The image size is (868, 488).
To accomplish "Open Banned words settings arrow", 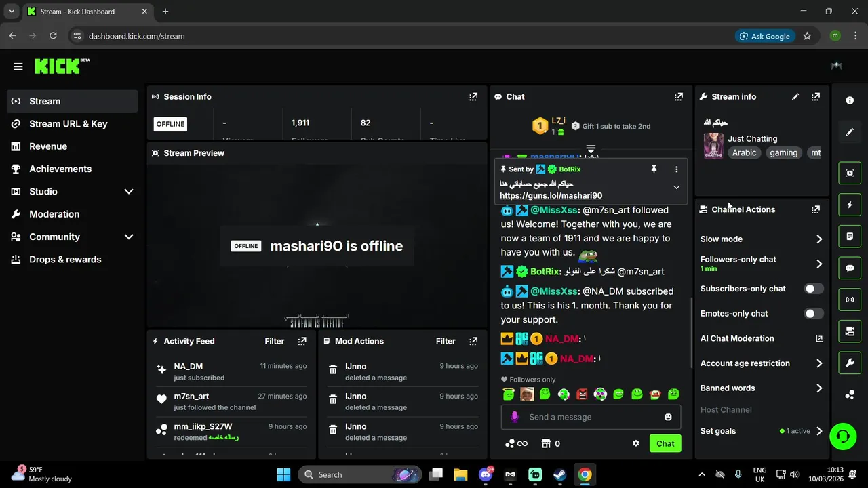I will 819,388.
